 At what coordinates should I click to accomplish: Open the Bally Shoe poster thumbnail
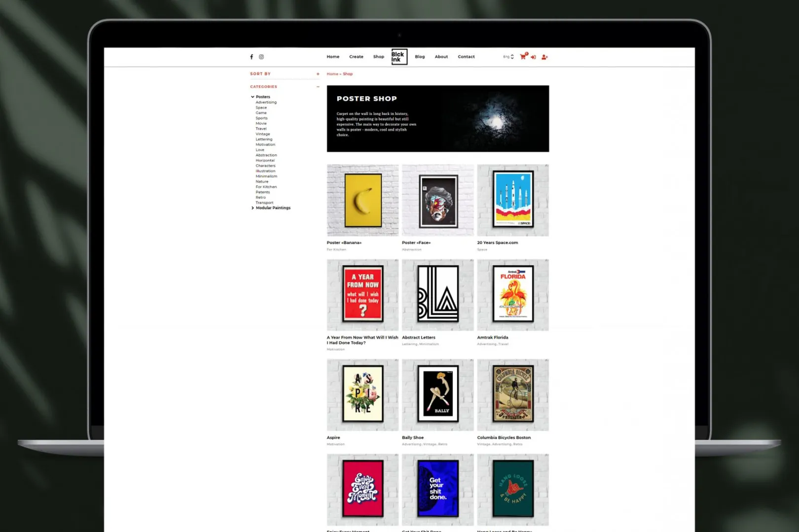pyautogui.click(x=437, y=395)
